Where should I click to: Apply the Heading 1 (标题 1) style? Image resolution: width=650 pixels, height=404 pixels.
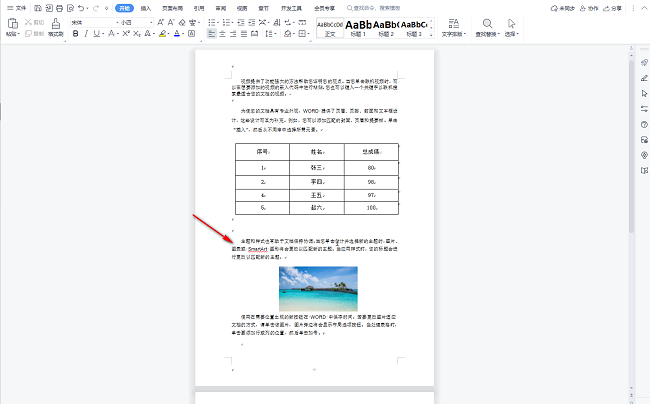pos(357,26)
